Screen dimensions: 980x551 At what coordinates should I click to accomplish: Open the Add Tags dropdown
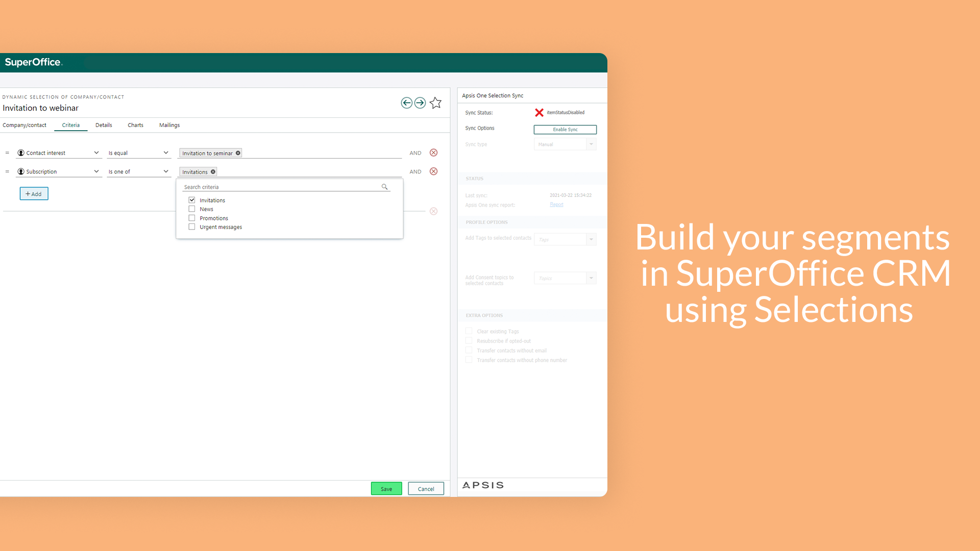coord(591,239)
